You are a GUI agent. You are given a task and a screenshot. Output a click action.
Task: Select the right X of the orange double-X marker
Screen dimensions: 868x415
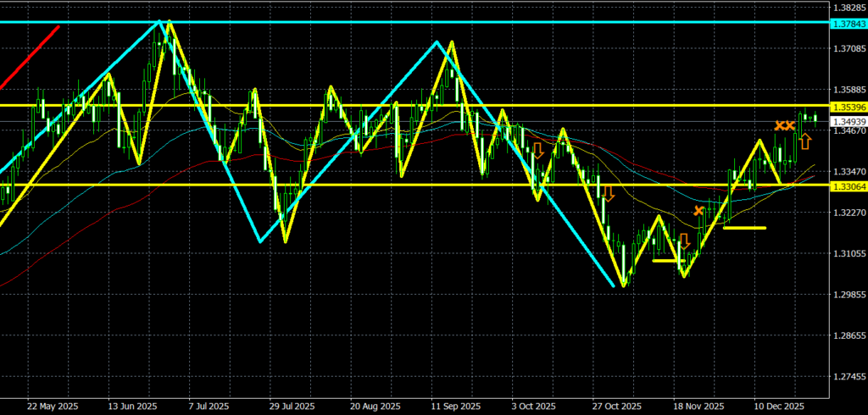point(791,125)
